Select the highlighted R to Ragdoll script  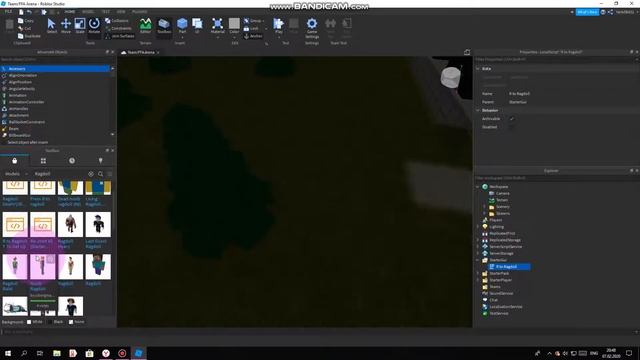(x=509, y=267)
